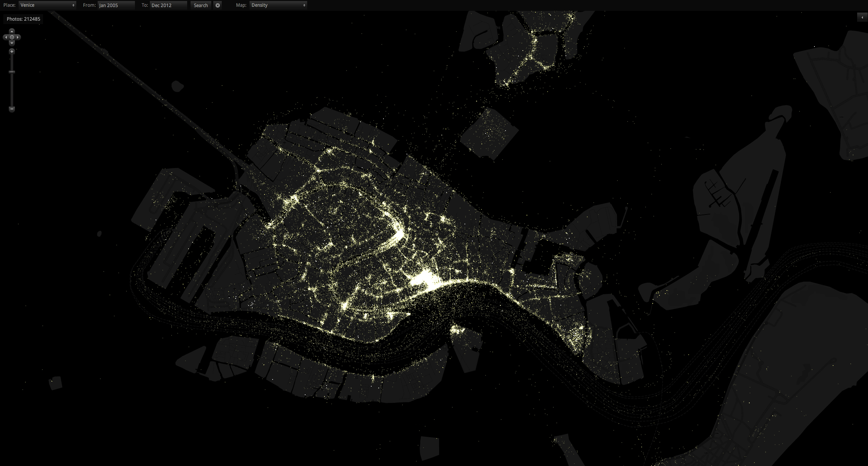Clear search with the X icon
This screenshot has height=466, width=868.
[x=218, y=5]
